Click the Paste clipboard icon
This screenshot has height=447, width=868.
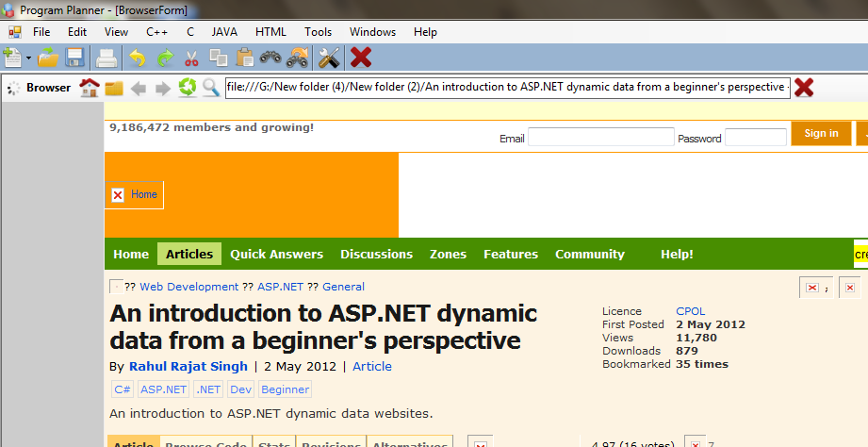point(245,58)
